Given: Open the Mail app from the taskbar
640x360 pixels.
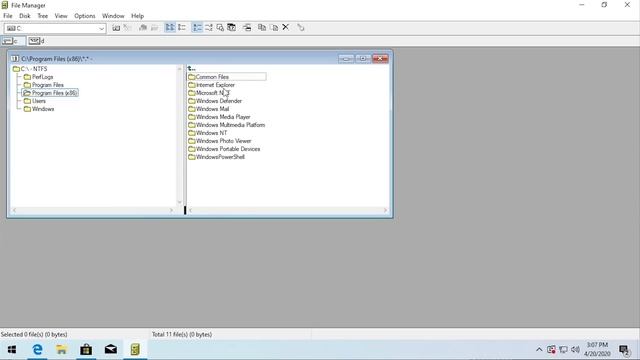Looking at the screenshot, I should click(111, 350).
